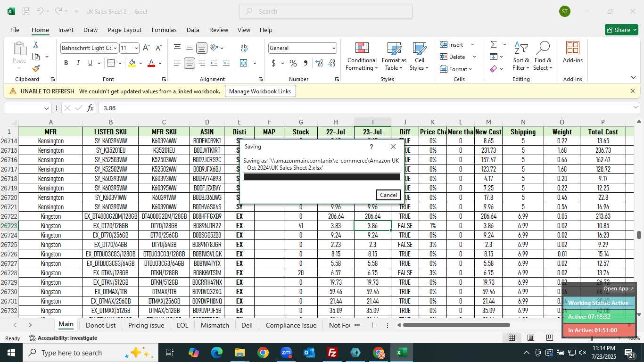Screen dimensions: 644x362
Task: Open Conditional Formatting
Action: pyautogui.click(x=362, y=57)
